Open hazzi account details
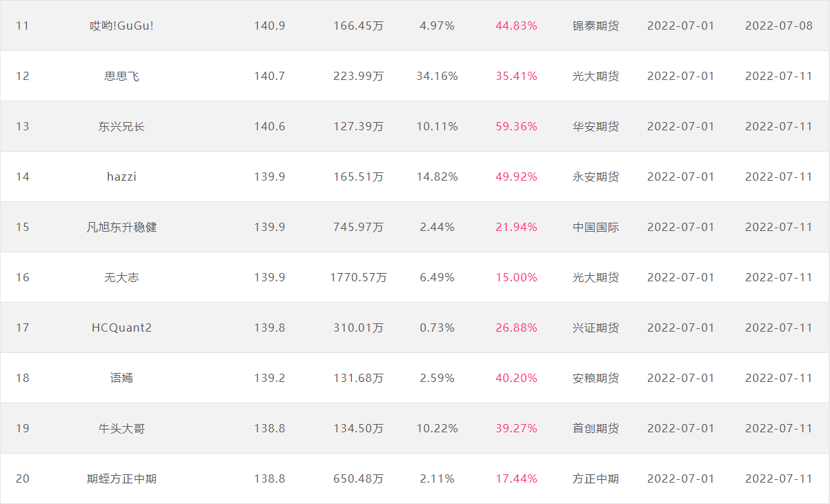 point(121,177)
